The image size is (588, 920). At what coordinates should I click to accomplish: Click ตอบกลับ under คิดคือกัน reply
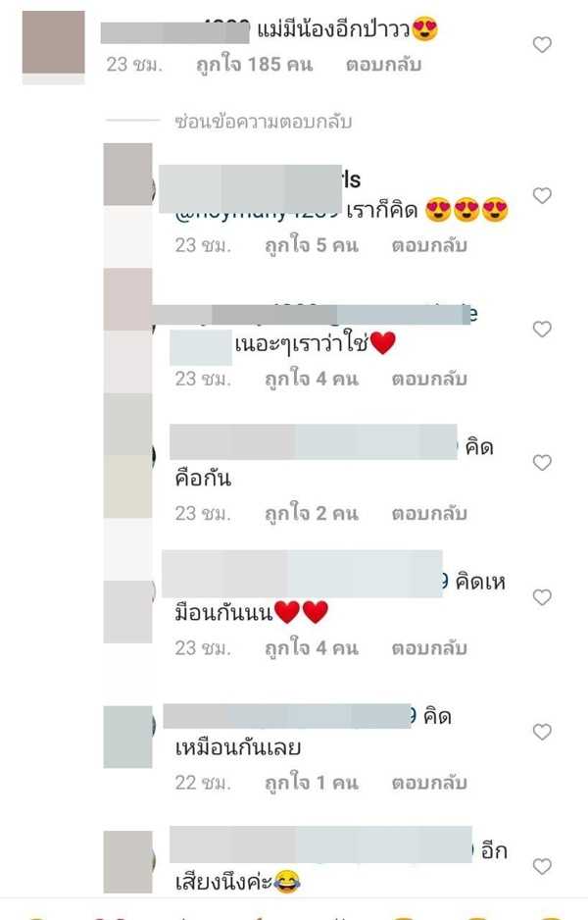pos(429,513)
